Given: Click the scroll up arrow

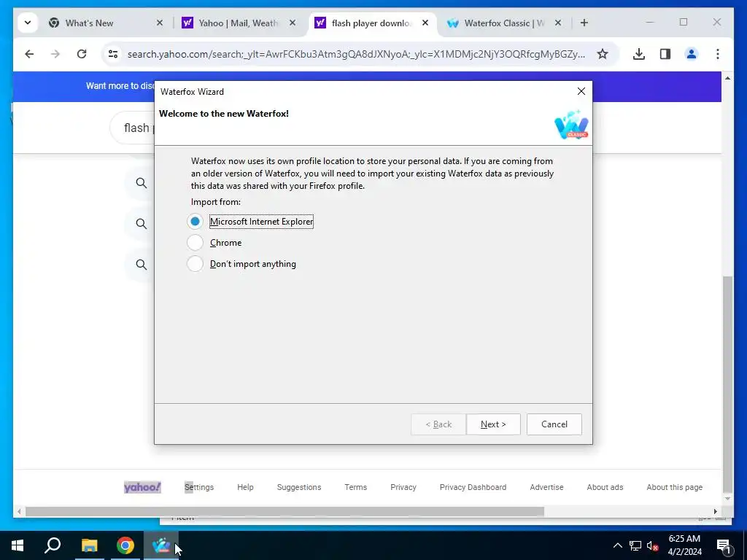Looking at the screenshot, I should coord(727,78).
